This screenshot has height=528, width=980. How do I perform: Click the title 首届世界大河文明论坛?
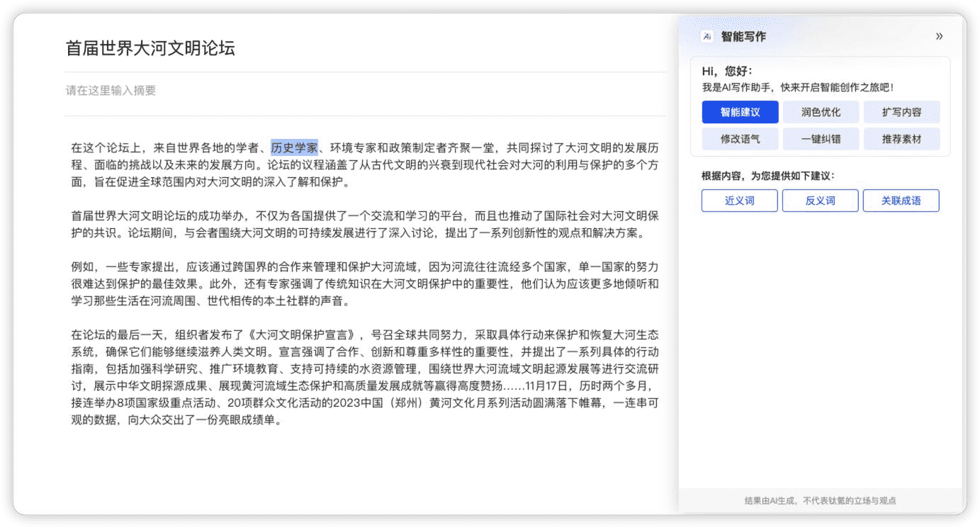(150, 48)
